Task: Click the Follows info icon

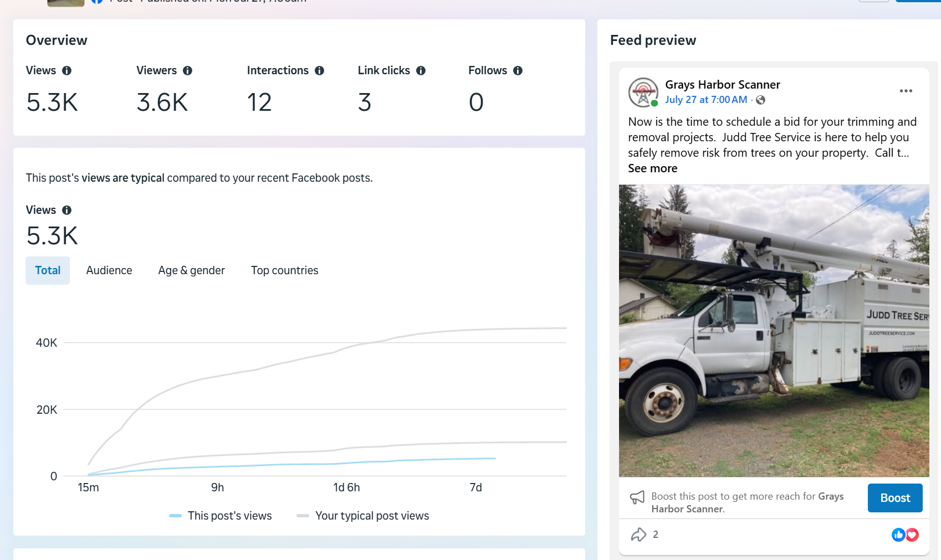Action: 518,70
